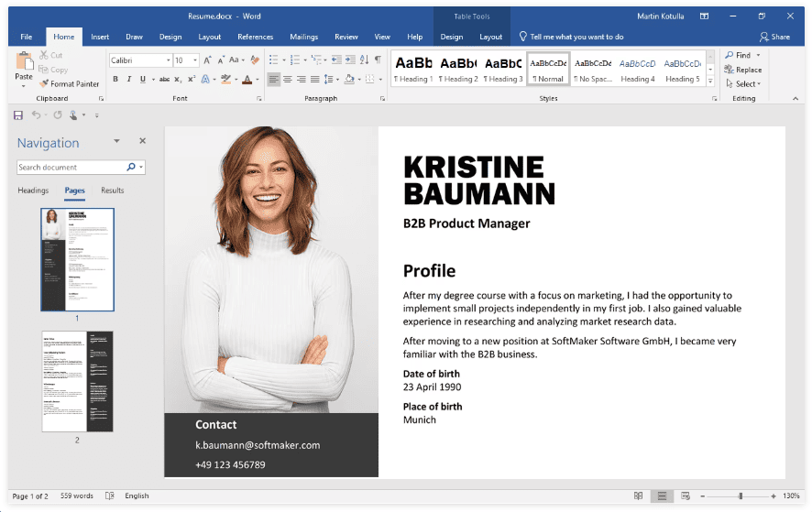Open the Select dropdown in Editing

(743, 84)
